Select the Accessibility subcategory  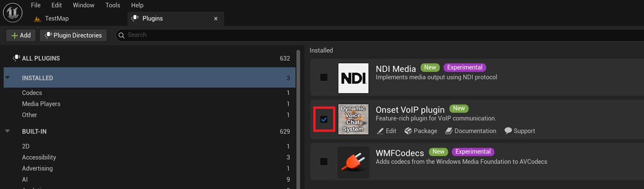click(149, 157)
